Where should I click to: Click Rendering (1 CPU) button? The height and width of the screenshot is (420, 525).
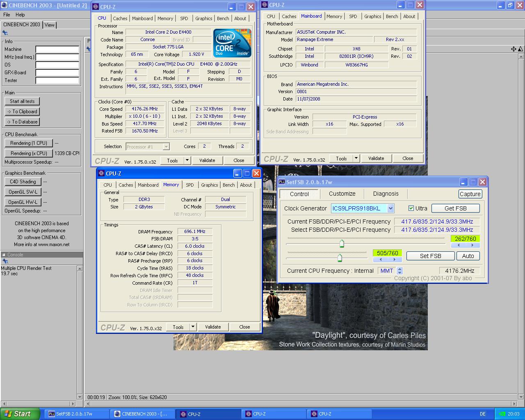pyautogui.click(x=29, y=143)
